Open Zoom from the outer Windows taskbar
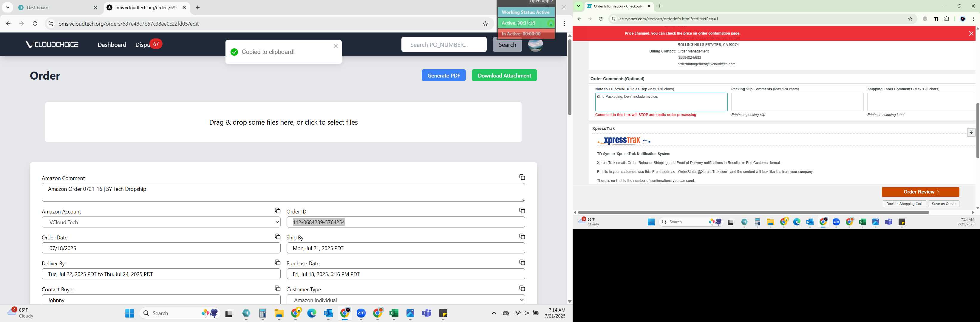This screenshot has height=322, width=980. click(361, 313)
